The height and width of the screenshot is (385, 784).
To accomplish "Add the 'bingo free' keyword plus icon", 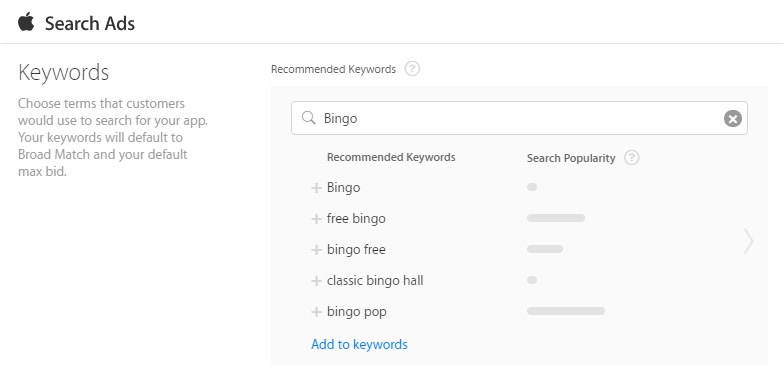I will tap(316, 250).
